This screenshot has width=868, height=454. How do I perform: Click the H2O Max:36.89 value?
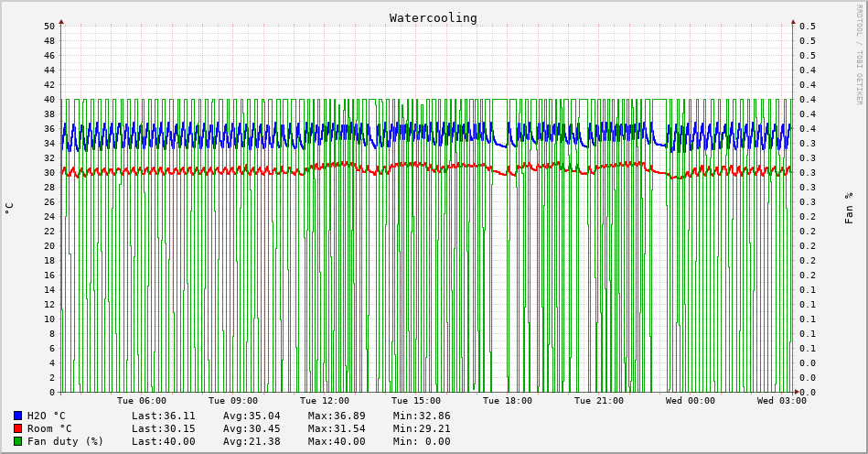tap(337, 416)
